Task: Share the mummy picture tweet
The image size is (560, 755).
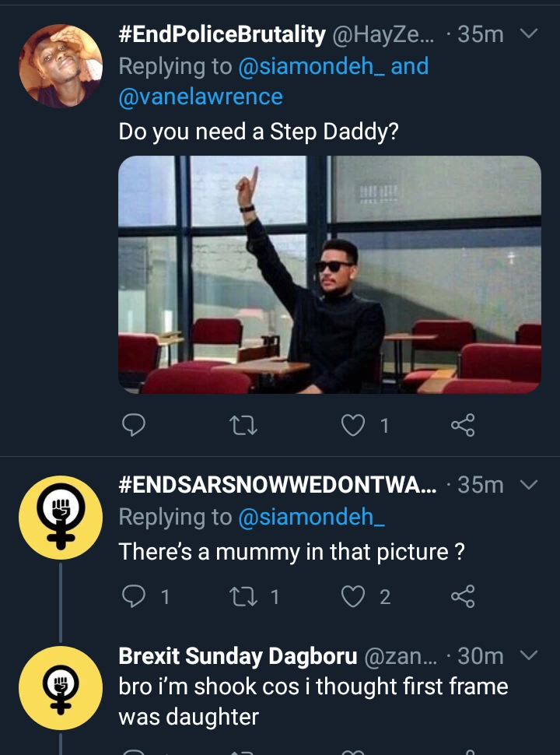Action: click(463, 597)
